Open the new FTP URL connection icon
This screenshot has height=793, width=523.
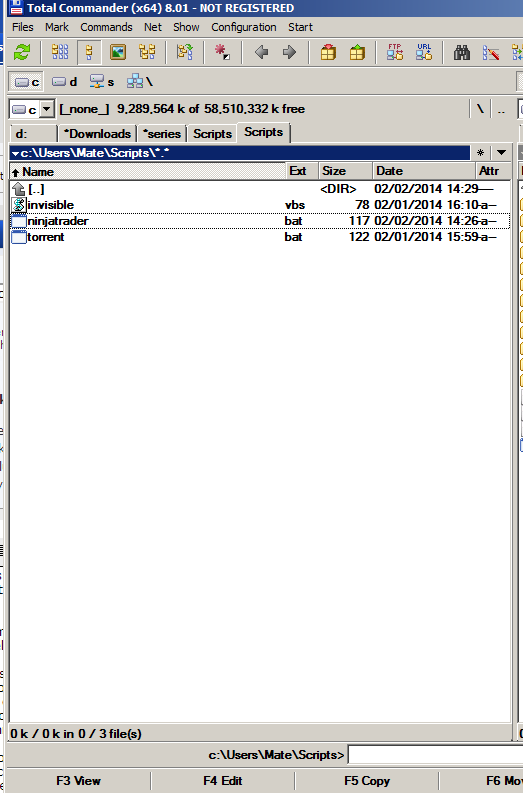pyautogui.click(x=424, y=52)
